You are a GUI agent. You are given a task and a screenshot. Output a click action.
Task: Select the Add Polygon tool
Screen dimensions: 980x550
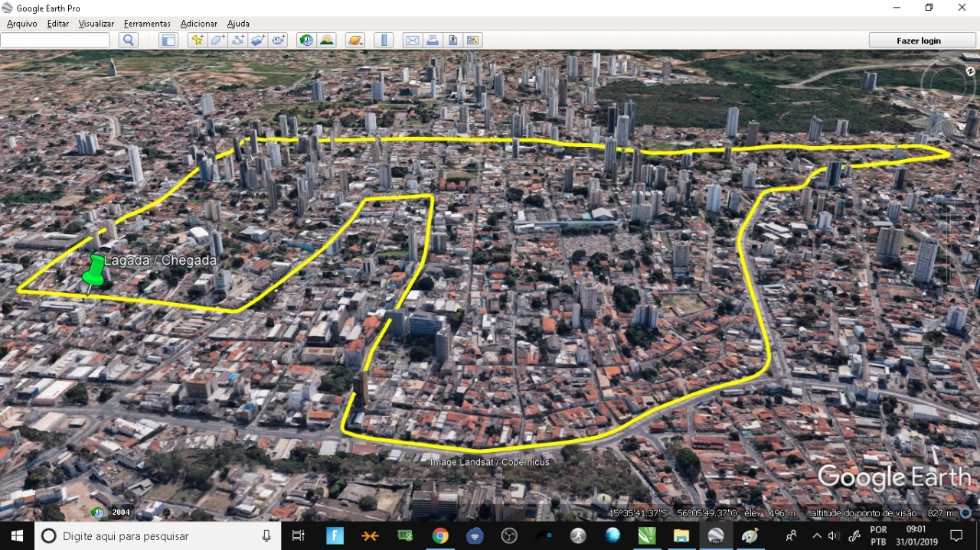(217, 41)
